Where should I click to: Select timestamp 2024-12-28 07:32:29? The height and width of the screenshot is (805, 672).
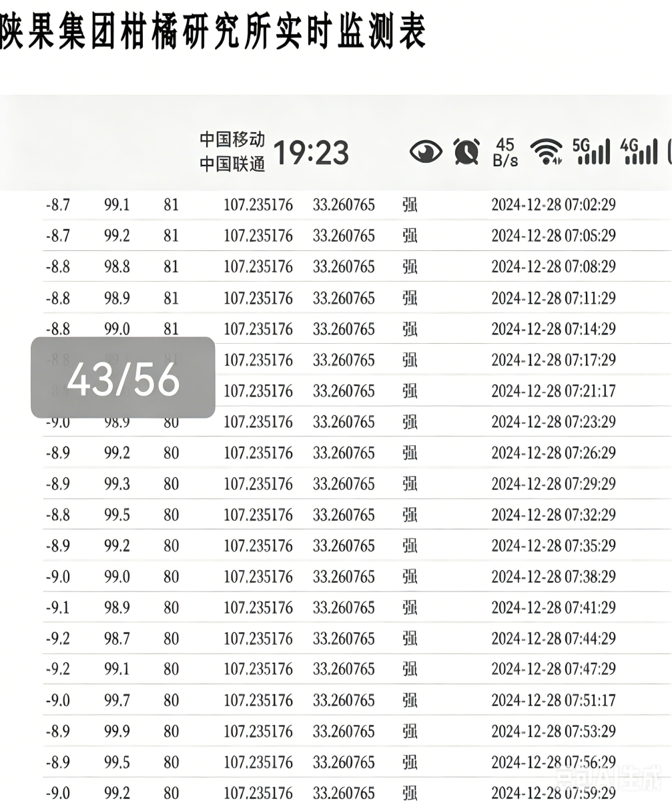553,515
